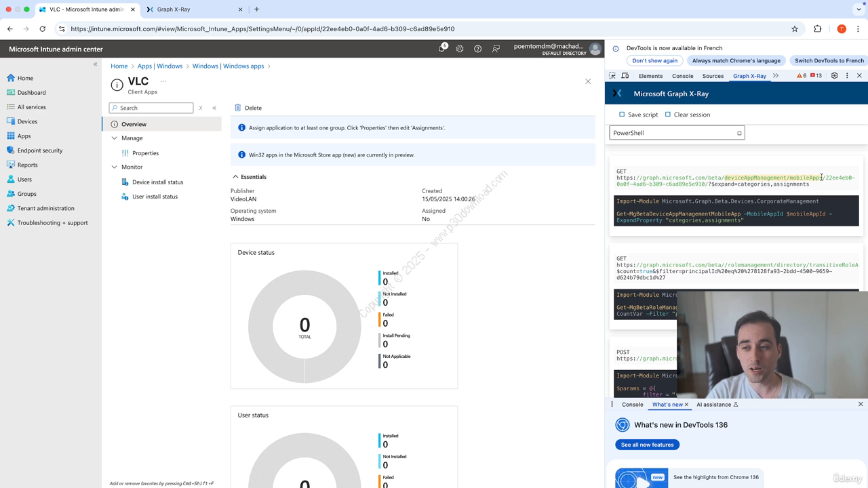This screenshot has width=868, height=488.
Task: Click the 13 issues indicator
Action: point(816,76)
